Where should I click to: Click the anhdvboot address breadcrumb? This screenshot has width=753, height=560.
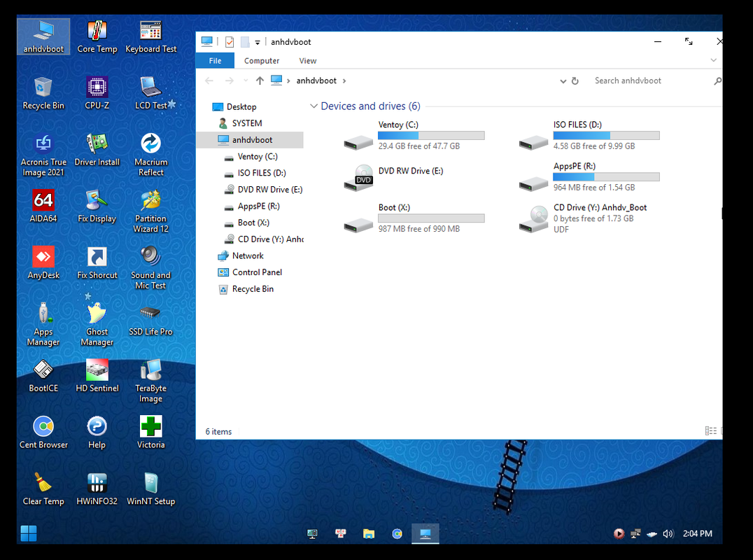[316, 80]
